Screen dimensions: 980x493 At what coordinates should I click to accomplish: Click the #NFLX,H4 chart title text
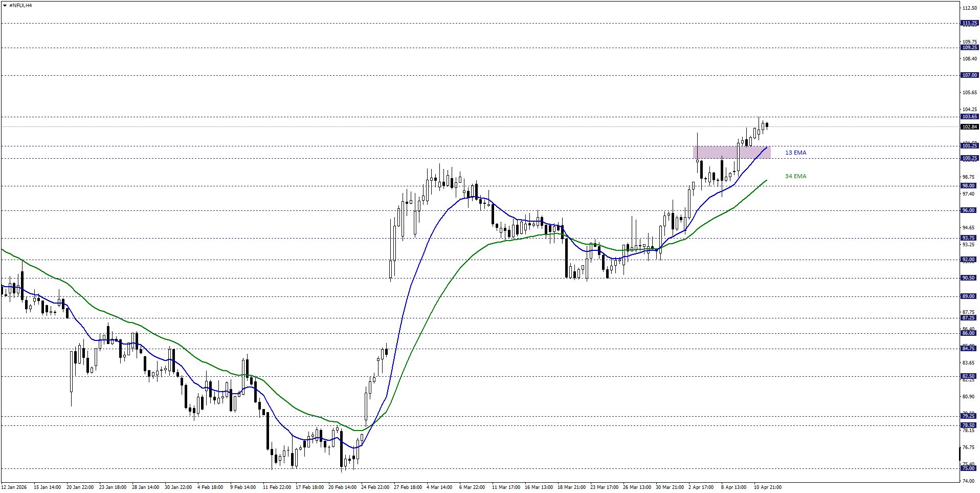click(20, 6)
